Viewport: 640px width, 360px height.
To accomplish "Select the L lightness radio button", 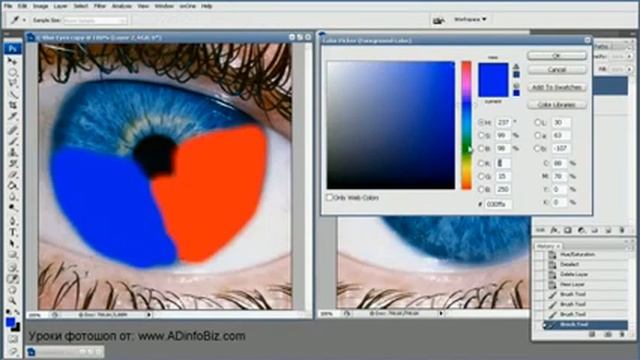I will point(538,122).
